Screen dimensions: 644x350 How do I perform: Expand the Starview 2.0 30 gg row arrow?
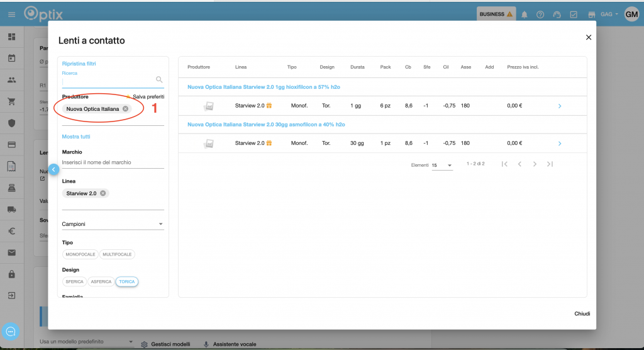560,144
